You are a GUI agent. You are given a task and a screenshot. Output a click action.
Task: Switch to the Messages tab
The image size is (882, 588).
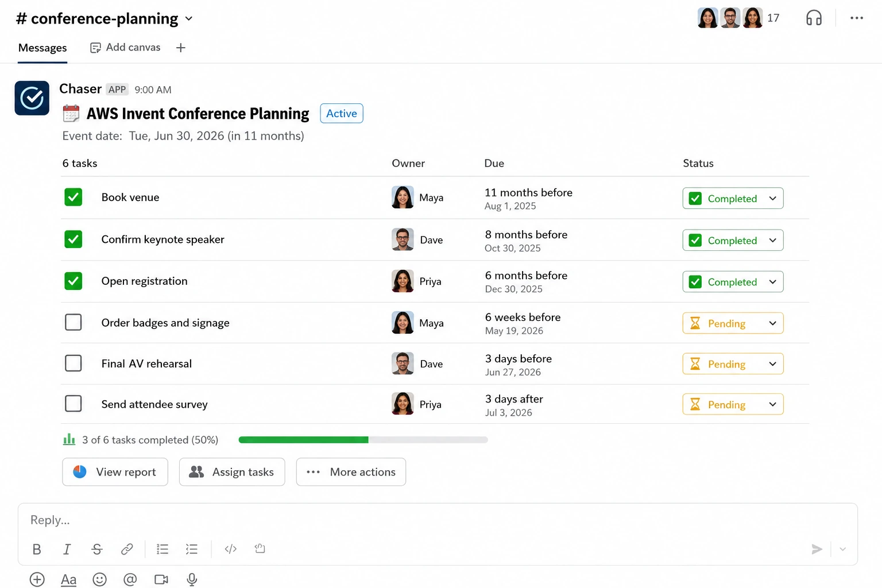42,48
